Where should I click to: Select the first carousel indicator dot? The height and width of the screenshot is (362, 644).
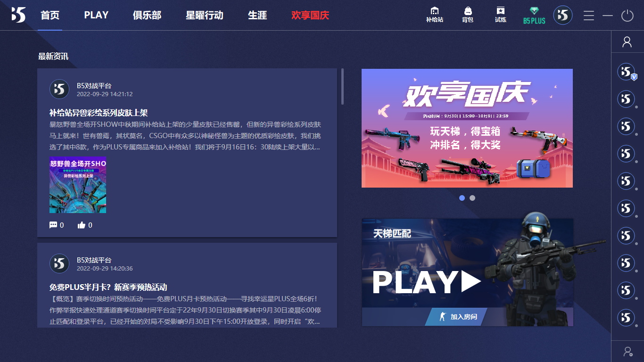pyautogui.click(x=462, y=198)
